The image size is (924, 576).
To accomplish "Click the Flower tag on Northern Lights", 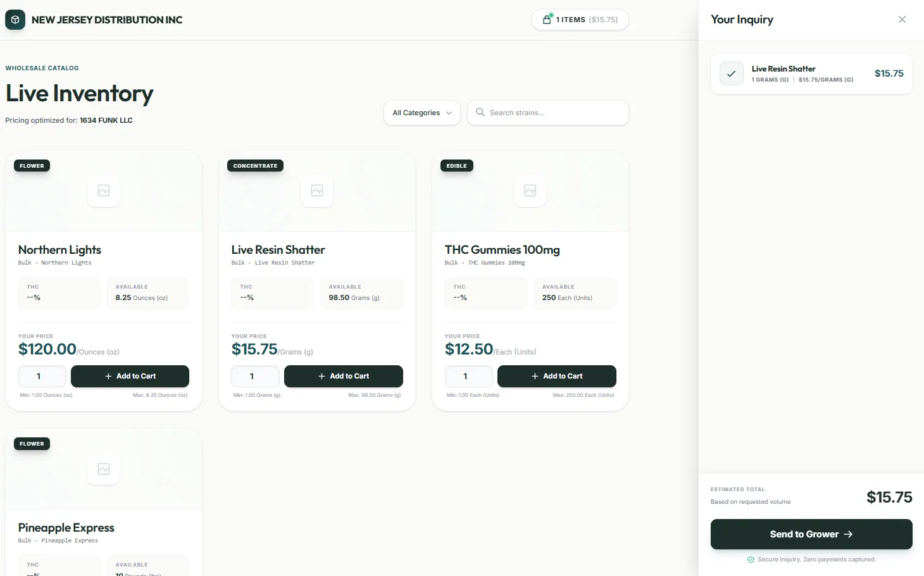I will pos(32,166).
